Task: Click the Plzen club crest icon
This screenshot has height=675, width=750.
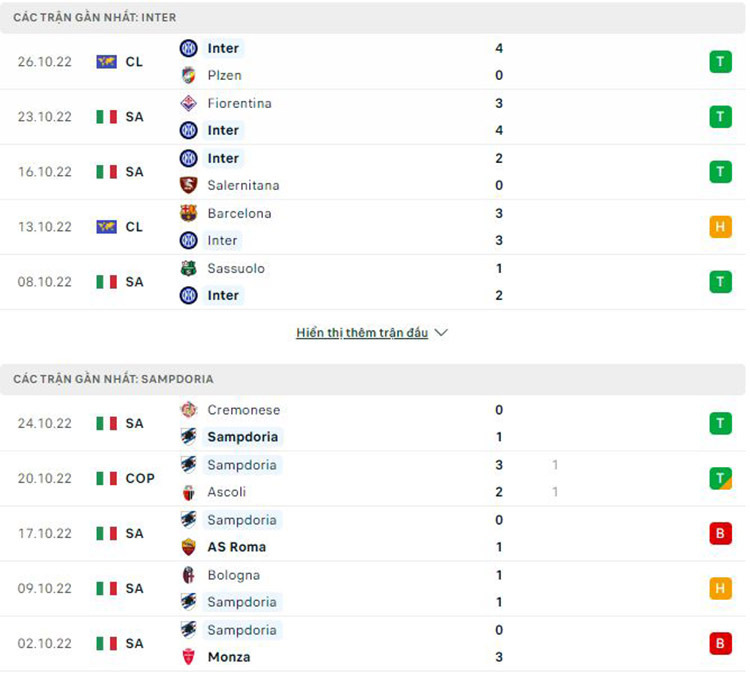Action: click(188, 75)
